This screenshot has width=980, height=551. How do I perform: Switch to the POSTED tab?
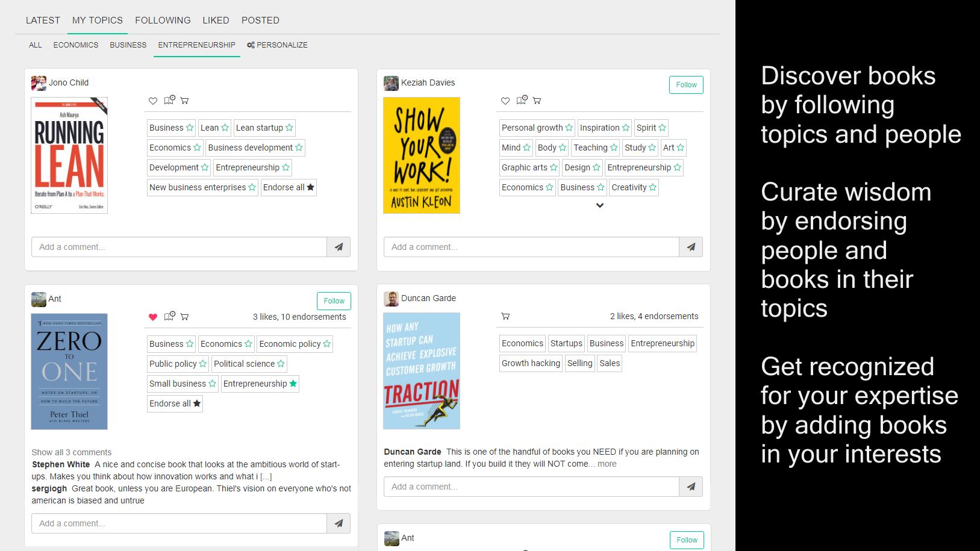click(x=260, y=20)
